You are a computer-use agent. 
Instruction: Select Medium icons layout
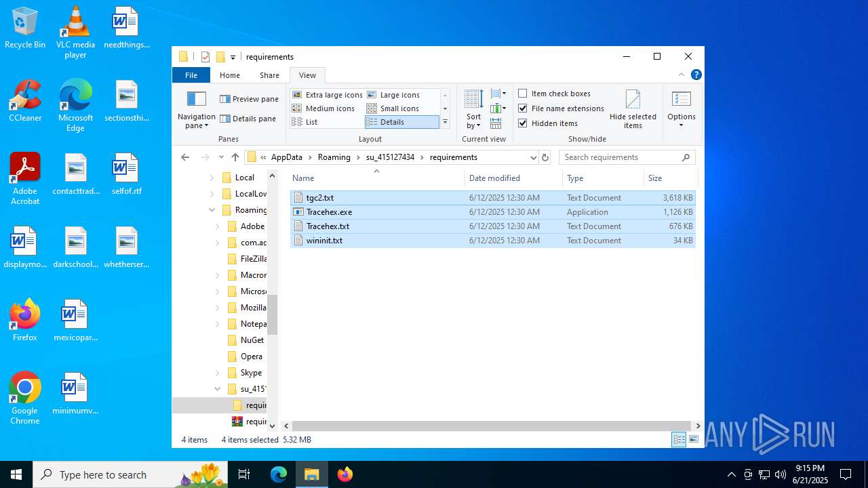click(323, 108)
